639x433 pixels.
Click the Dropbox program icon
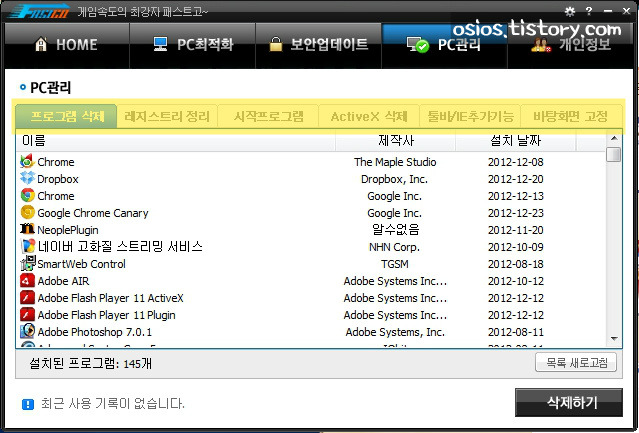click(x=27, y=178)
